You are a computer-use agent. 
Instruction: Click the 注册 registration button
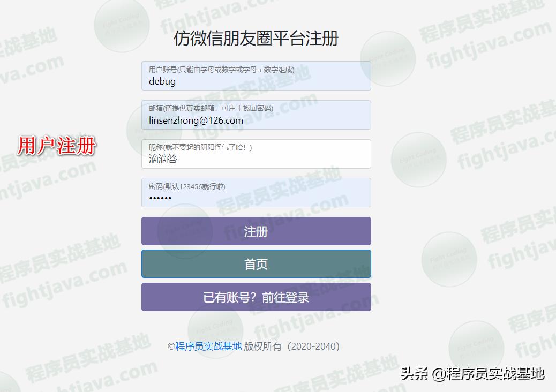(256, 231)
